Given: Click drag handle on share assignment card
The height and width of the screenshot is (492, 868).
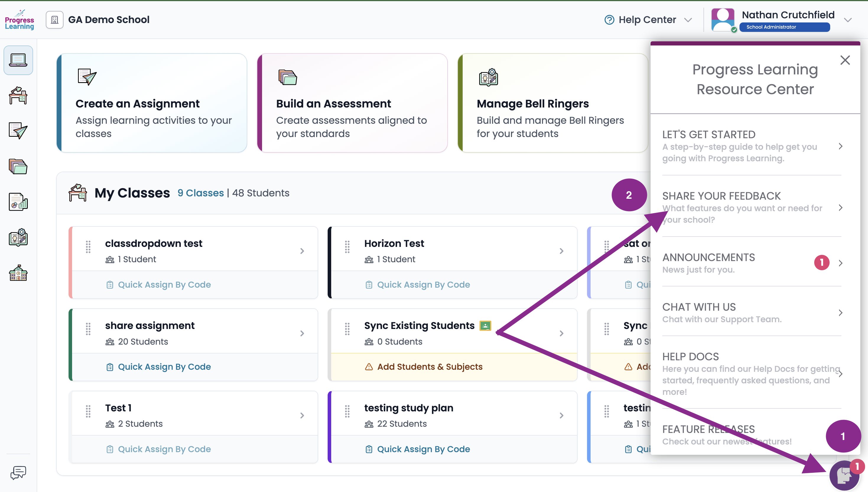Looking at the screenshot, I should [88, 329].
